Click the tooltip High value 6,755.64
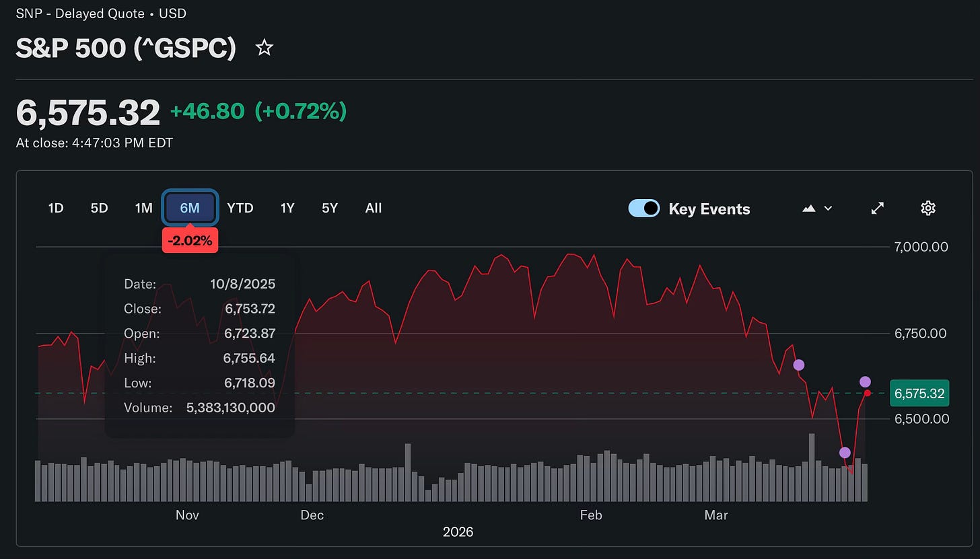980x559 pixels. pos(250,359)
